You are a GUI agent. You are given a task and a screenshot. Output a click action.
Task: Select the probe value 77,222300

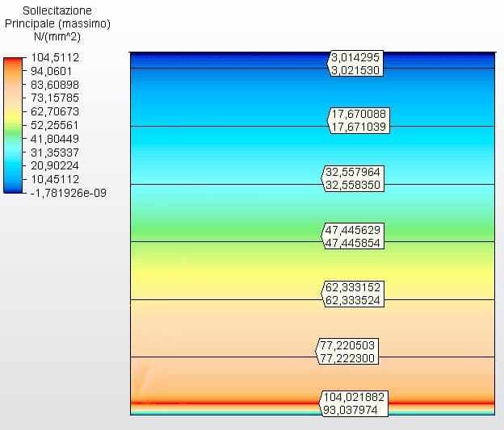tap(347, 358)
